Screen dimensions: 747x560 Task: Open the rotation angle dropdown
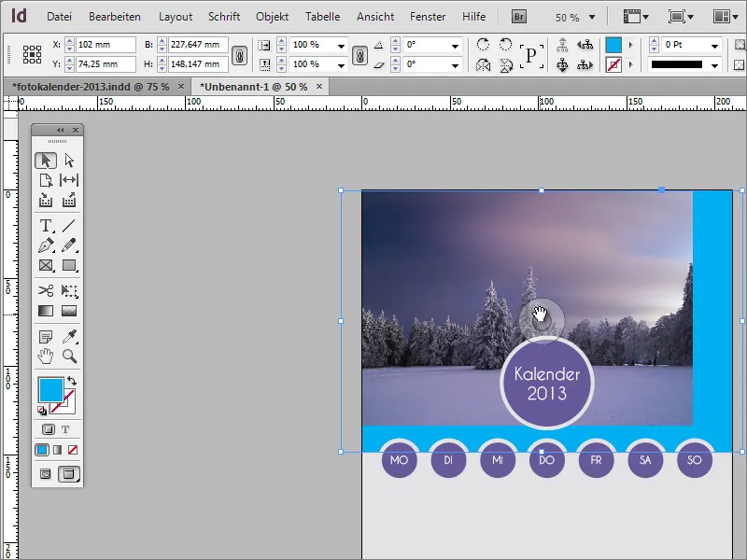tap(455, 46)
